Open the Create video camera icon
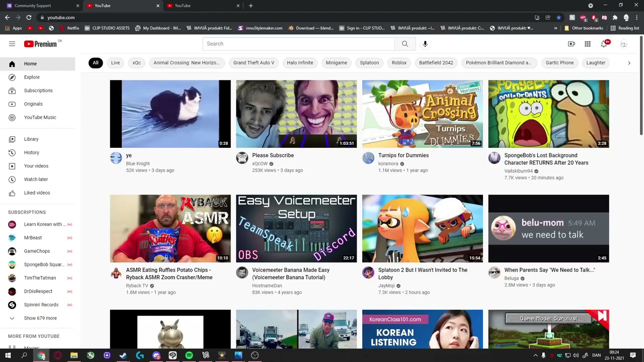Screen dimensions: 644x362 click(x=572, y=44)
